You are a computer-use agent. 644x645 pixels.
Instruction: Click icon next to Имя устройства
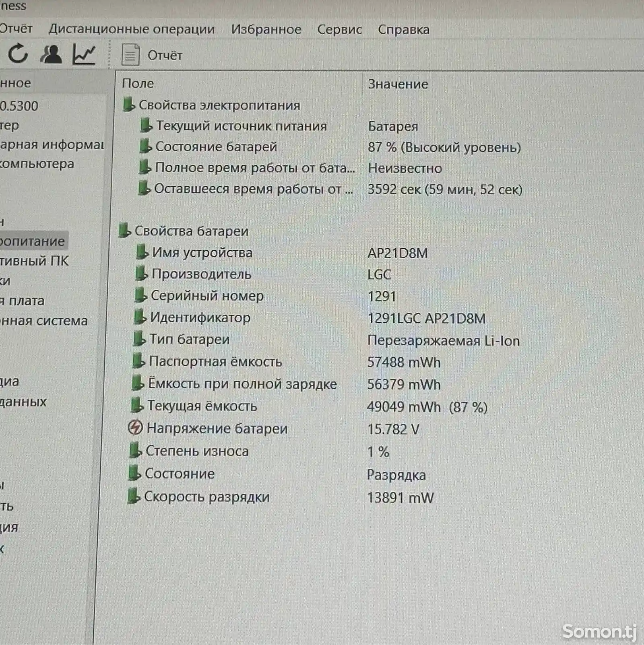(x=142, y=252)
